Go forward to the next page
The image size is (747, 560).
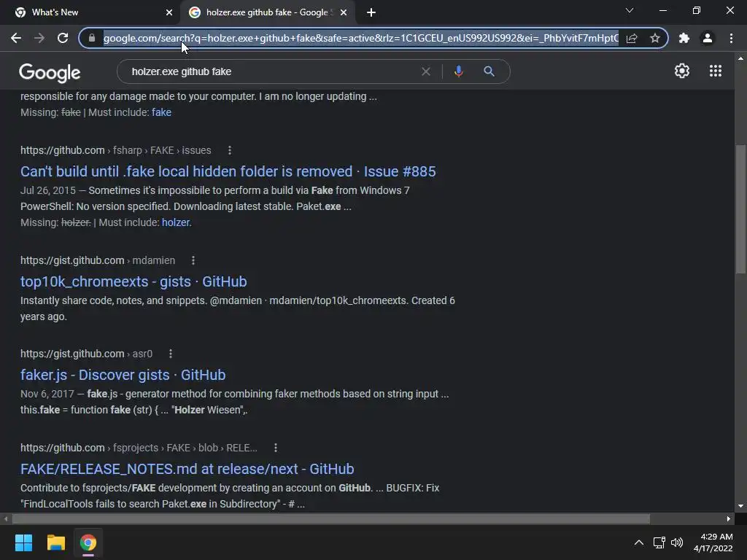coord(39,38)
